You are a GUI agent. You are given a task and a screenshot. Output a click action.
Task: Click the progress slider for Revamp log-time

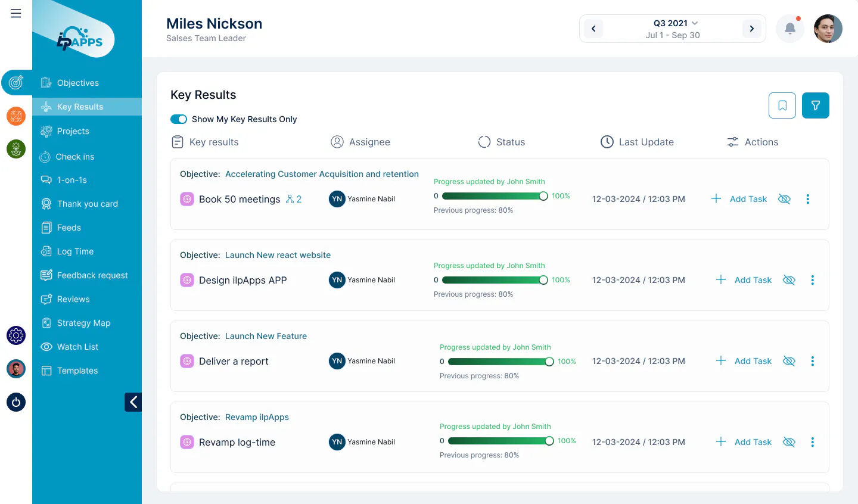point(501,441)
